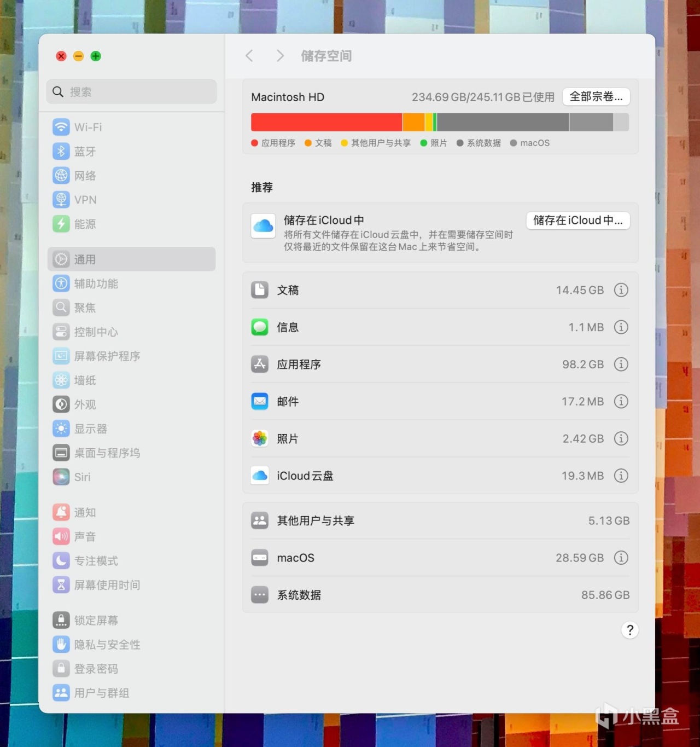
Task: Open the Energy (能源) lightning icon
Action: pos(61,224)
